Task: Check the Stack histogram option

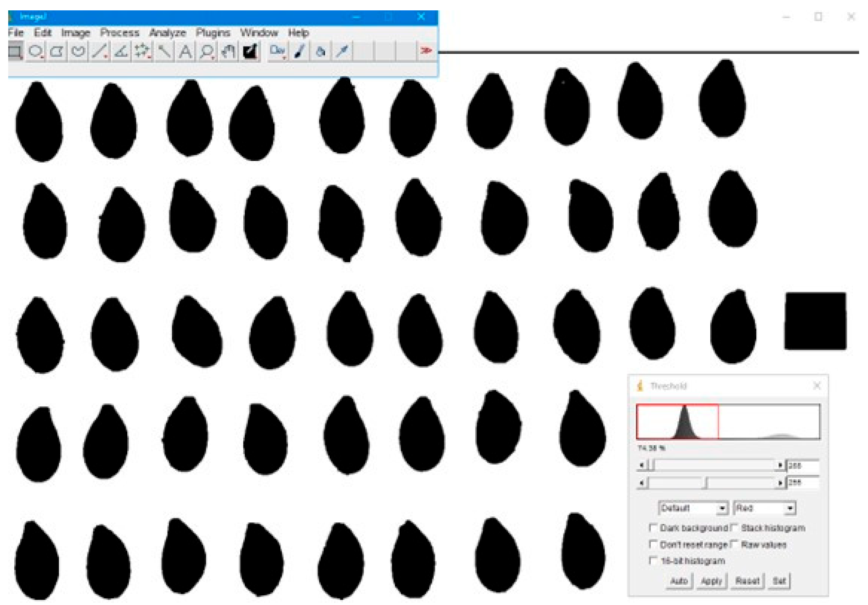Action: [734, 527]
